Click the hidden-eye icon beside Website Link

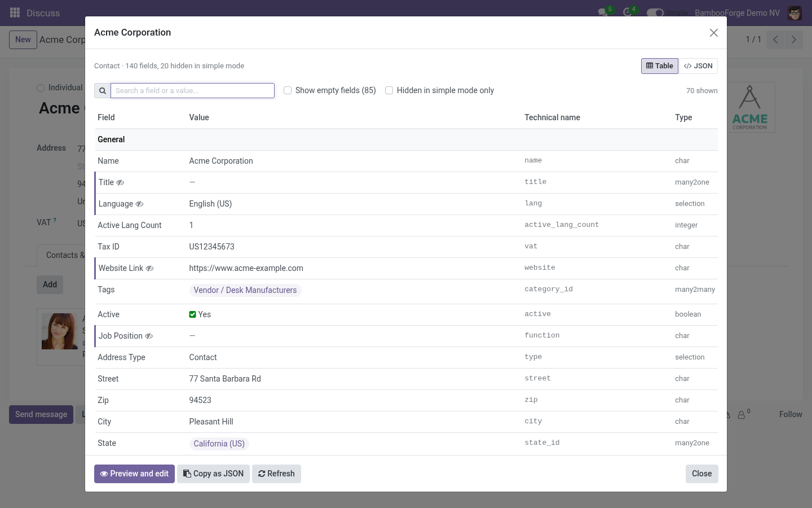tap(149, 268)
